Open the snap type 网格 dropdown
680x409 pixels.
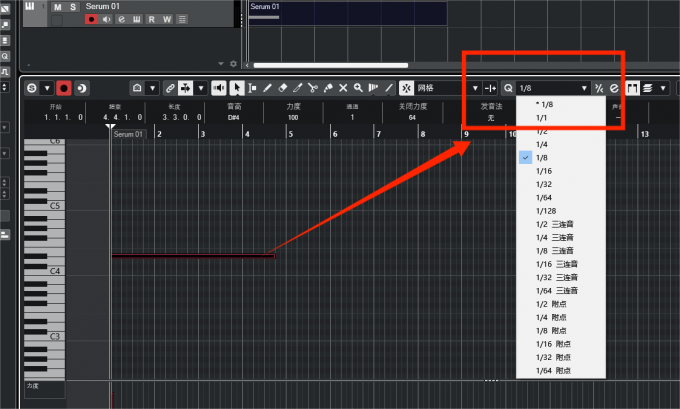[448, 88]
